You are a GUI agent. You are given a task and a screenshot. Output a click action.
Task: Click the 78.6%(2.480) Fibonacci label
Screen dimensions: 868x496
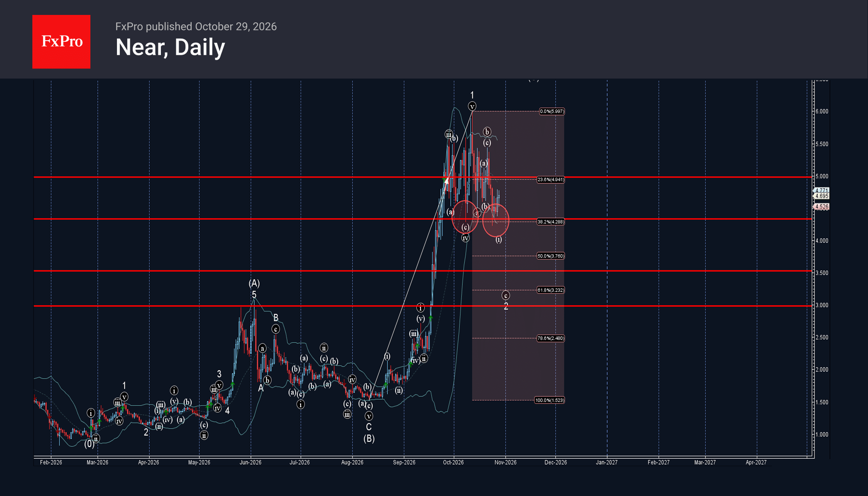(550, 338)
